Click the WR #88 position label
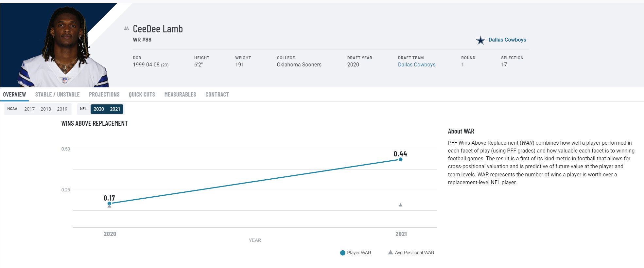This screenshot has height=268, width=644. click(x=142, y=40)
